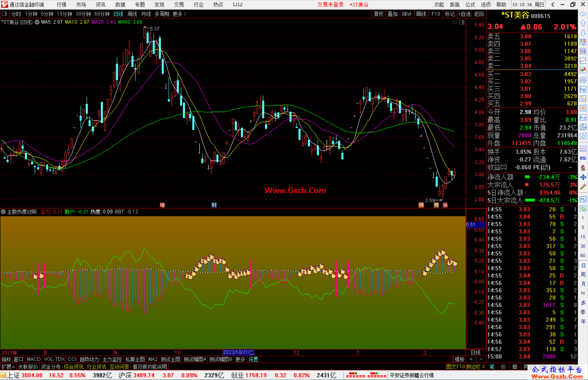Click the diamond marker icon at chart top-right
588x380 pixels.
454,22
